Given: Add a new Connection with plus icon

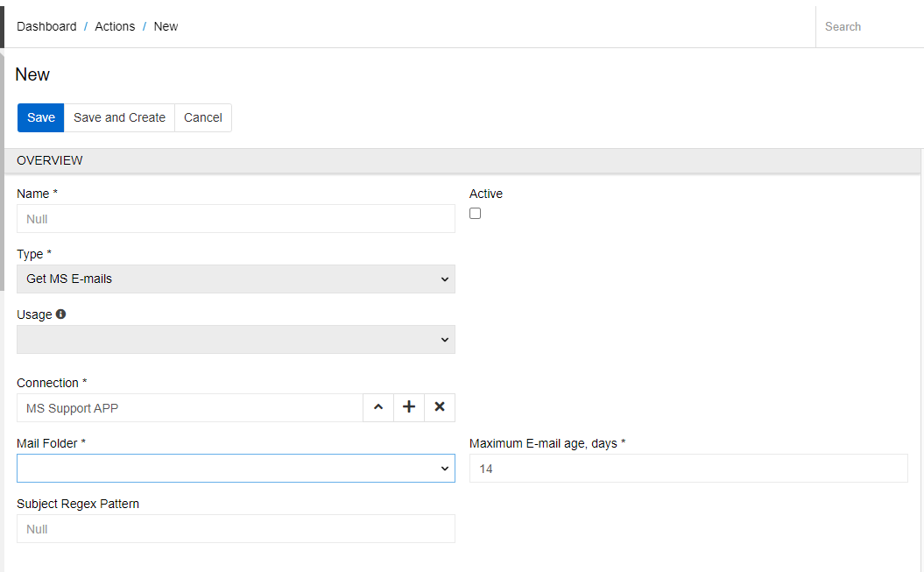Looking at the screenshot, I should click(409, 407).
